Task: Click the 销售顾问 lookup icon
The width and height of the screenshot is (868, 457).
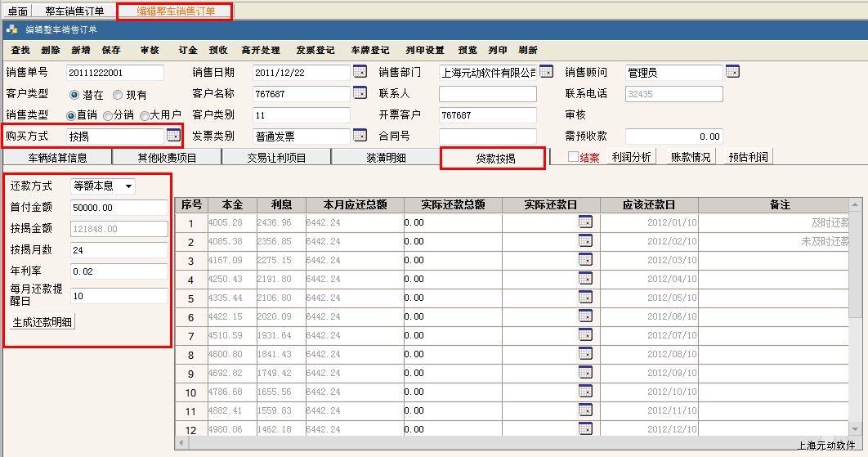Action: pyautogui.click(x=732, y=72)
